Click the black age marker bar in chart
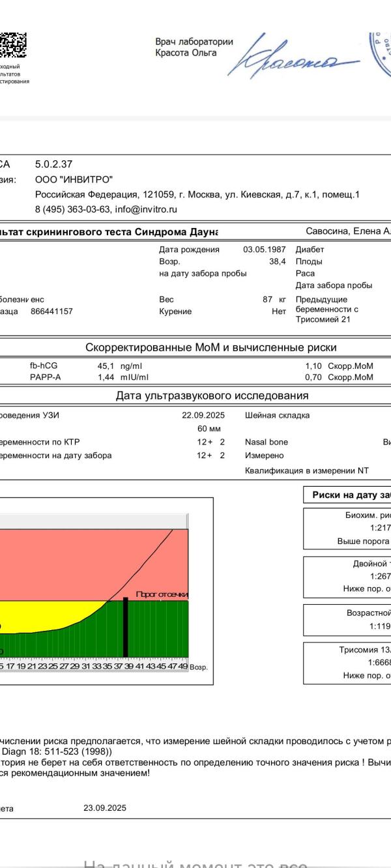The width and height of the screenshot is (391, 868). pos(125,629)
